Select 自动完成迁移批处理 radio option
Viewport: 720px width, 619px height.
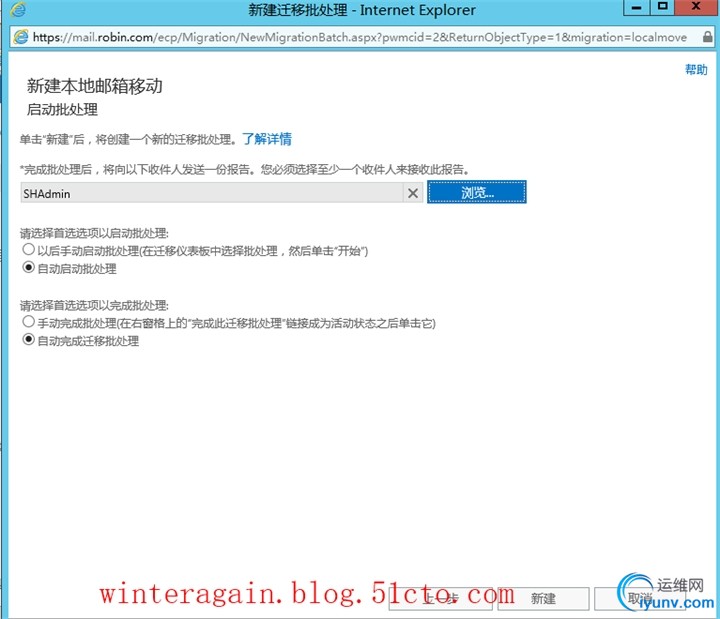(x=28, y=339)
